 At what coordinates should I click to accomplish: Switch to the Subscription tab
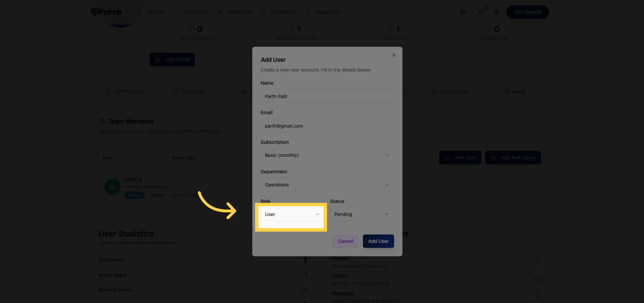pyautogui.click(x=450, y=91)
